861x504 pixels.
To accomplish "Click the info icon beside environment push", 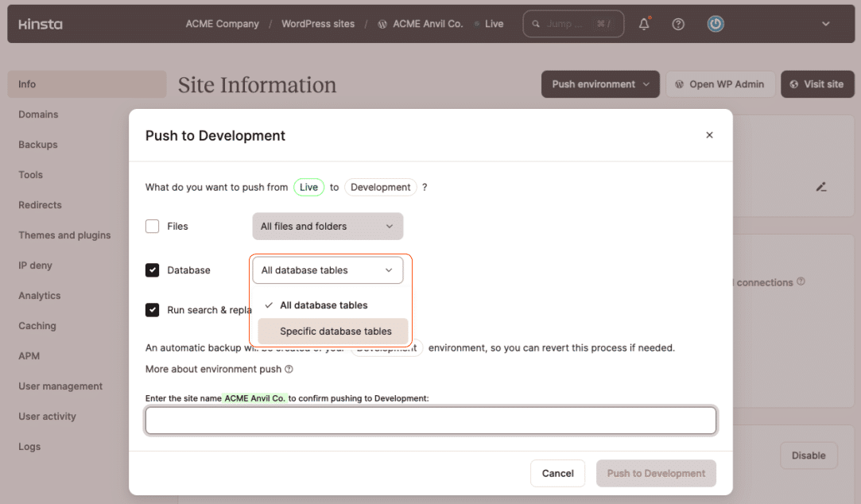I will (x=289, y=369).
